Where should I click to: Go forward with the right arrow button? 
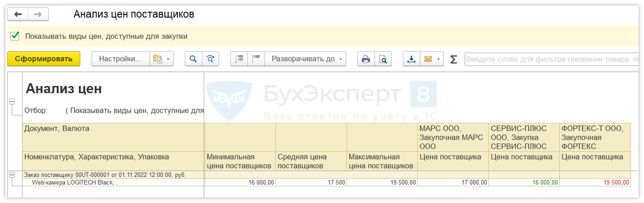[38, 14]
